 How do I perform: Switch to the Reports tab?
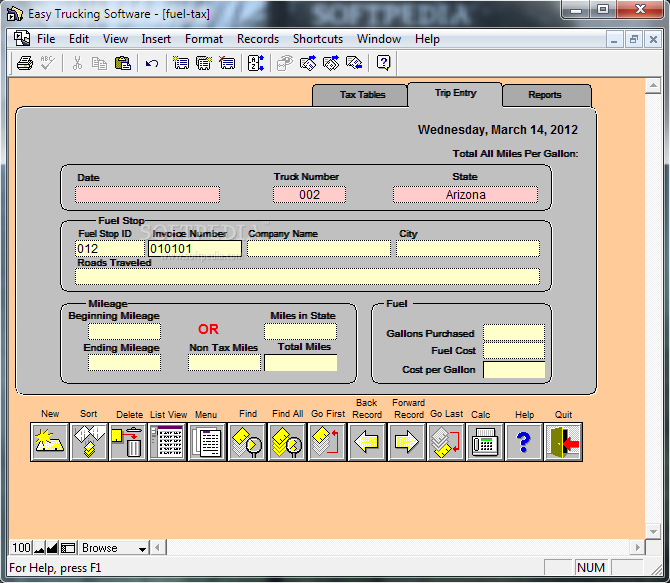547,95
